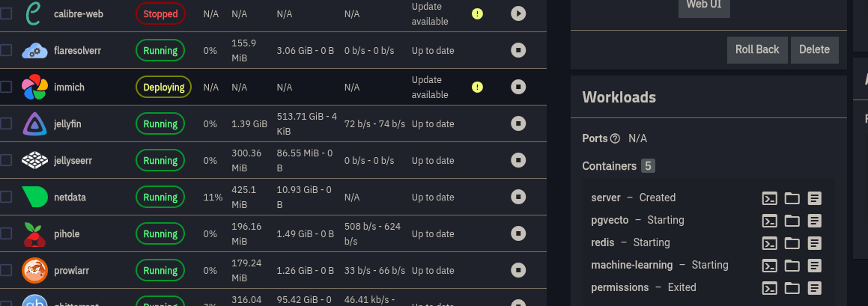Tick the checkbox for jellyseerr
The height and width of the screenshot is (306, 868).
pyautogui.click(x=6, y=160)
